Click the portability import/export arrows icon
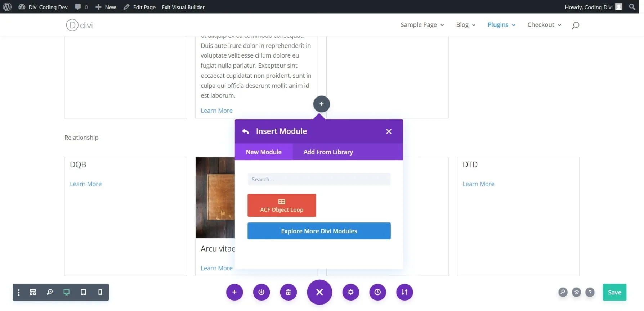This screenshot has height=311, width=644. pyautogui.click(x=404, y=292)
